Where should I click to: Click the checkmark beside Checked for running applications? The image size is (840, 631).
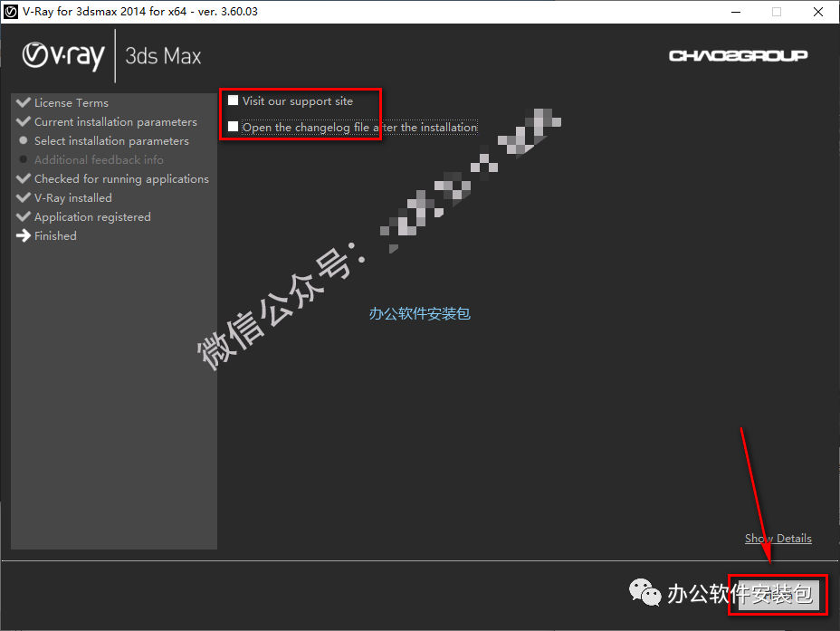[23, 178]
